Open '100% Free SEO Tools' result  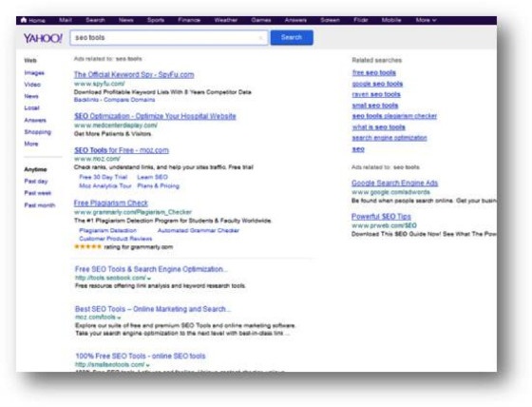[141, 356]
